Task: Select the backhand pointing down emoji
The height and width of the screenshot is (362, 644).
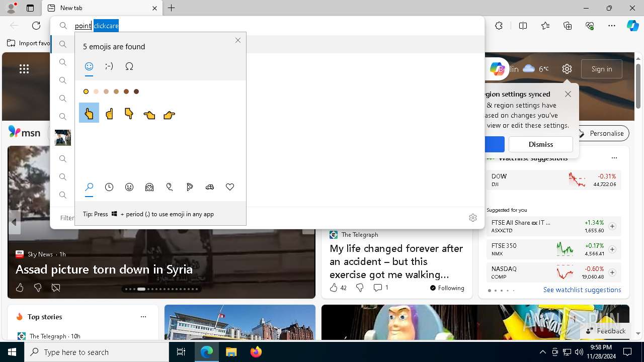Action: [x=129, y=114]
